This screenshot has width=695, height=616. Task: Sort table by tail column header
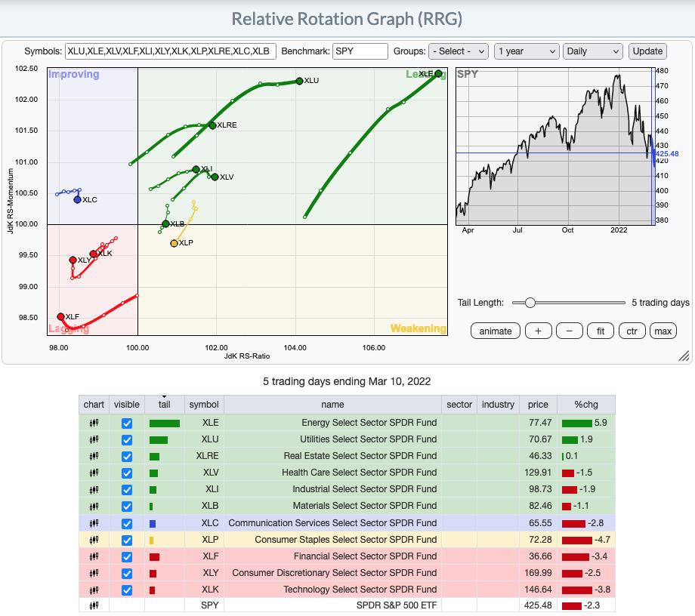coord(165,405)
